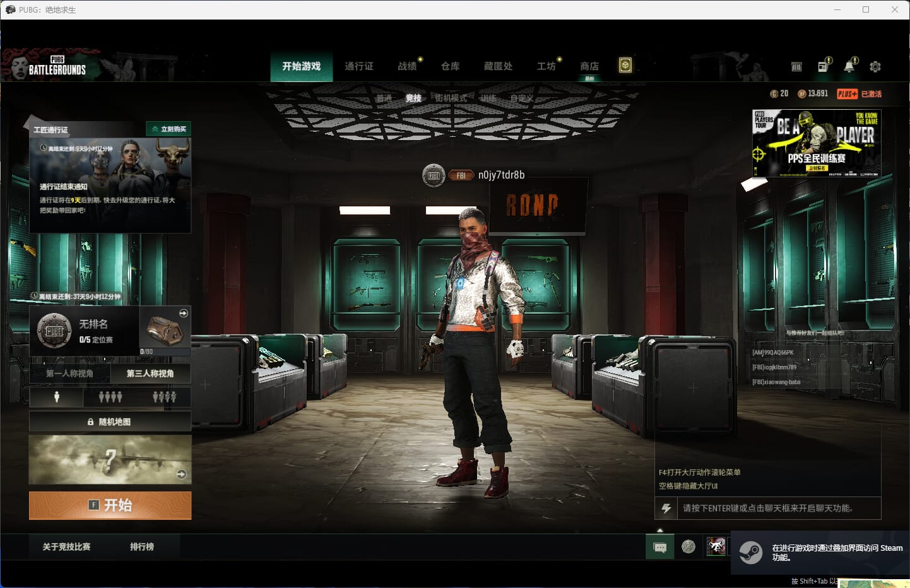Click the medal icon beside the player name
The width and height of the screenshot is (910, 588).
tap(434, 175)
